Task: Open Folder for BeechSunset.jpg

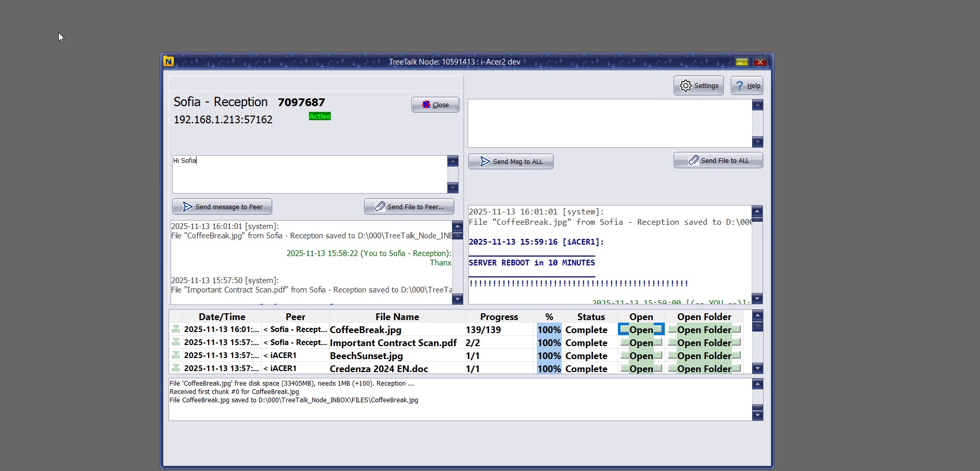Action: (704, 355)
